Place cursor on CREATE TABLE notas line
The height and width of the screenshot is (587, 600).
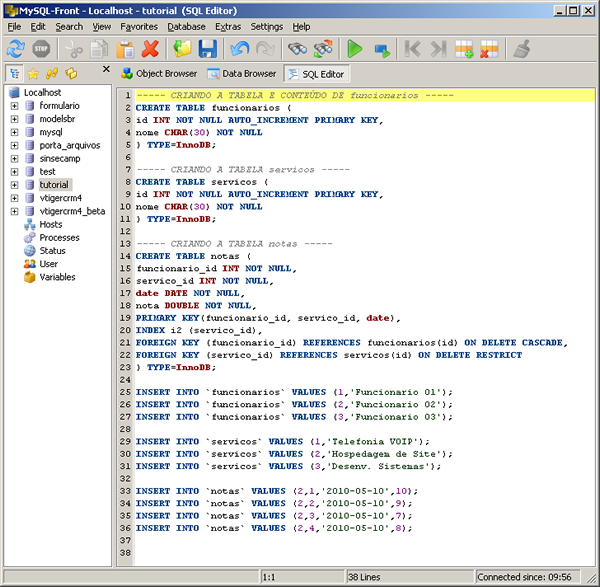coord(193,256)
